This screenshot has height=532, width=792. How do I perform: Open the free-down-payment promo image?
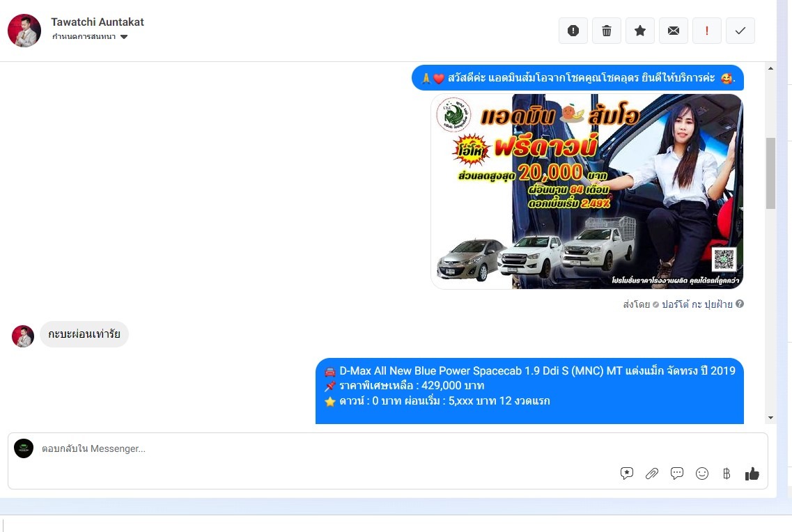click(x=587, y=191)
